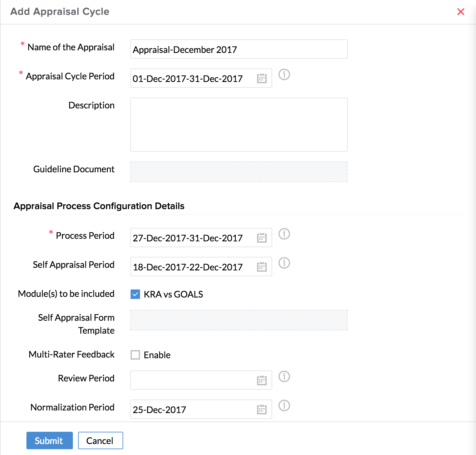Show info tooltip for Self Appraisal Period
Image resolution: width=476 pixels, height=455 pixels.
[x=284, y=263]
